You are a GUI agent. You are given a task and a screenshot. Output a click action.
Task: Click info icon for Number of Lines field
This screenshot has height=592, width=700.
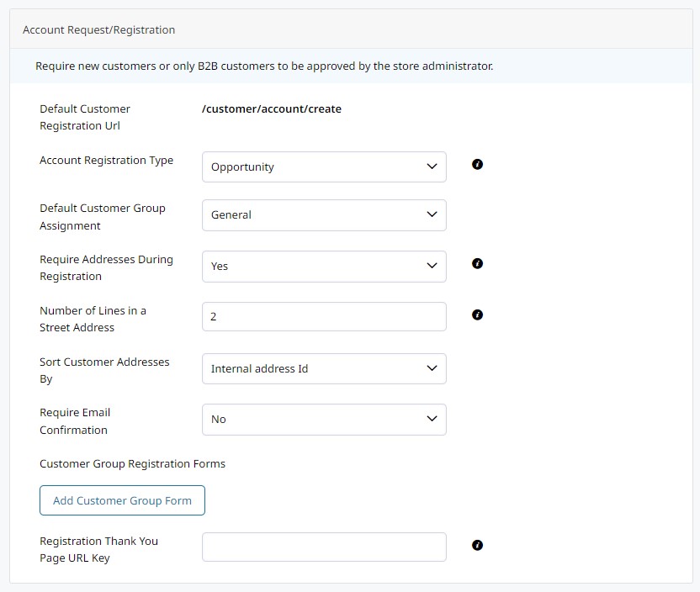[478, 315]
